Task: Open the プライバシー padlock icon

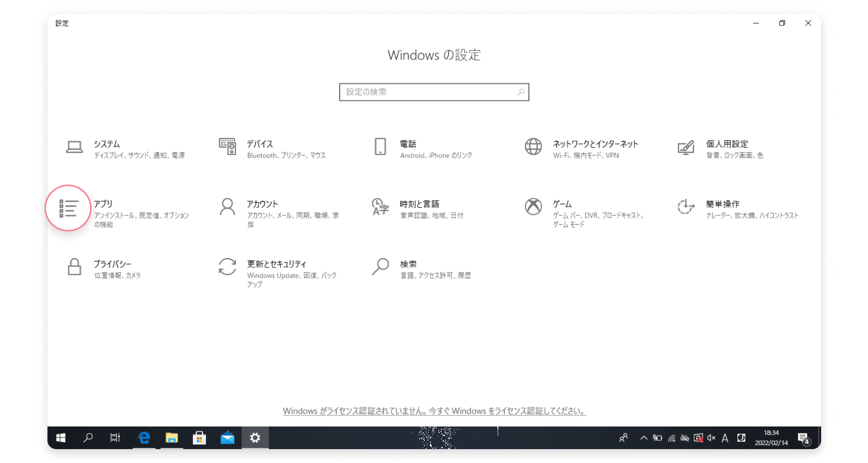Action: pos(74,267)
